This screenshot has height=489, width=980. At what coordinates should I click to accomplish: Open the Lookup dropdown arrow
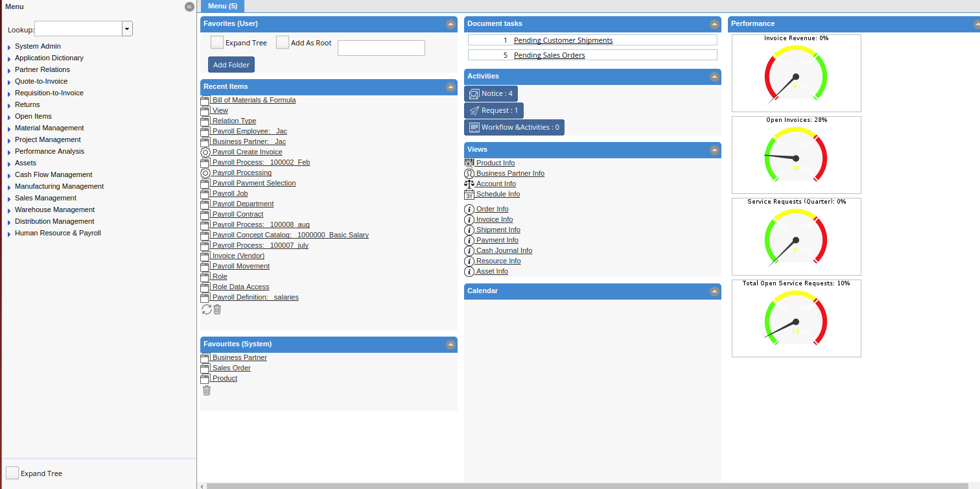point(128,29)
